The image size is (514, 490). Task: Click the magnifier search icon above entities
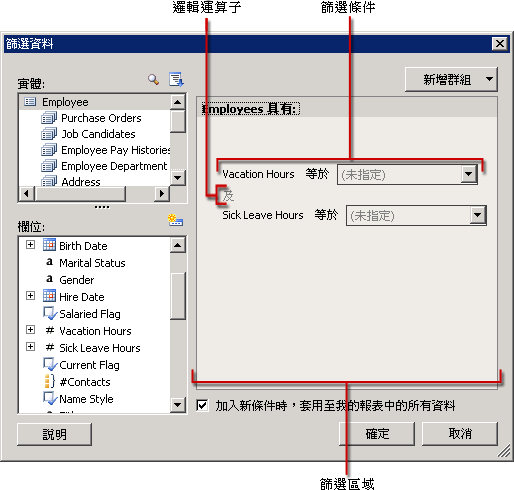(x=153, y=79)
